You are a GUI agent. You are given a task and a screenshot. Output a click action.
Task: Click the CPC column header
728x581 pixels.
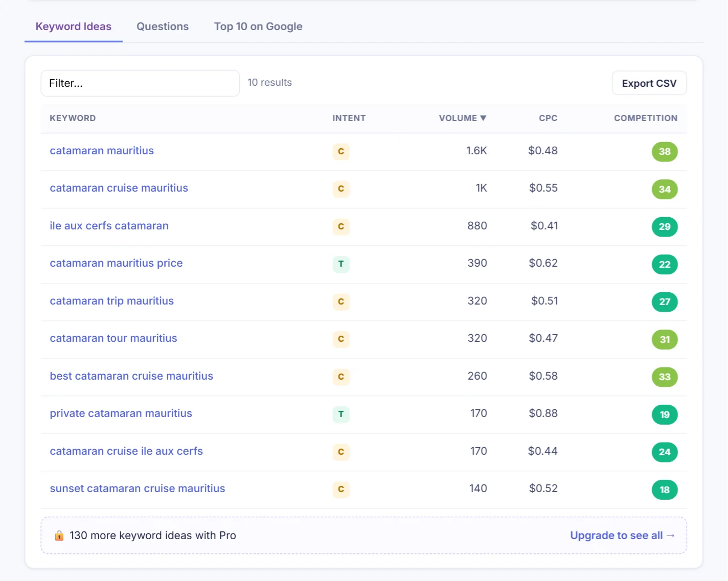click(548, 118)
